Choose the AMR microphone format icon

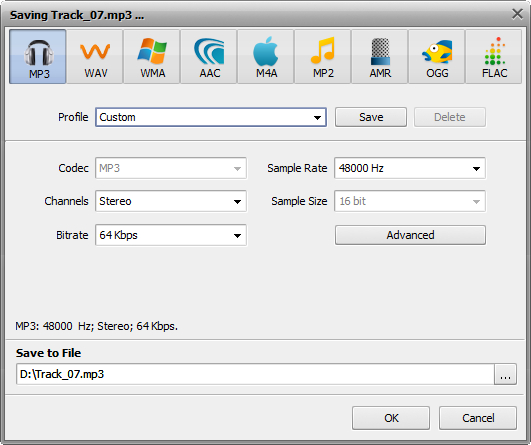380,57
